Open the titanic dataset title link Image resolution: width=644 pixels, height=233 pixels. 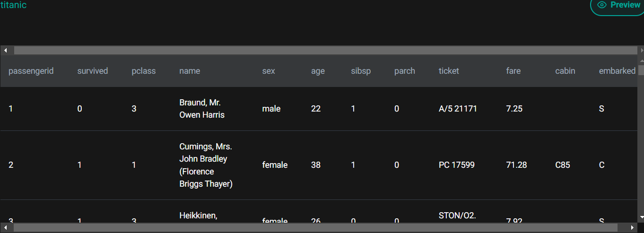(x=13, y=5)
